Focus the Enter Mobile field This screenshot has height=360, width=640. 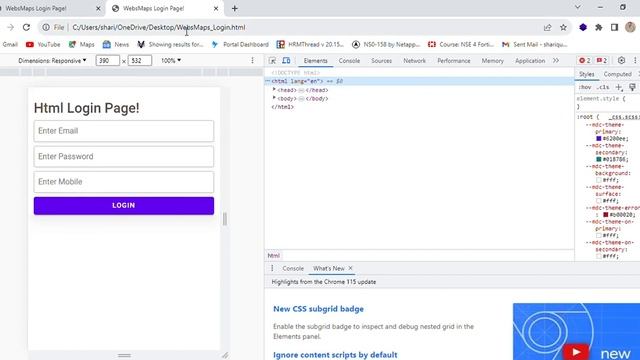click(x=124, y=182)
